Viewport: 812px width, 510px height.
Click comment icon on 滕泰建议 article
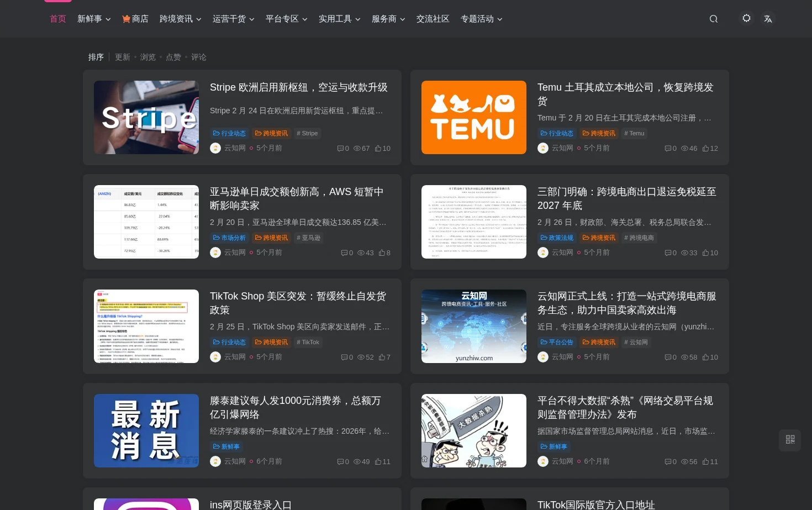(340, 462)
